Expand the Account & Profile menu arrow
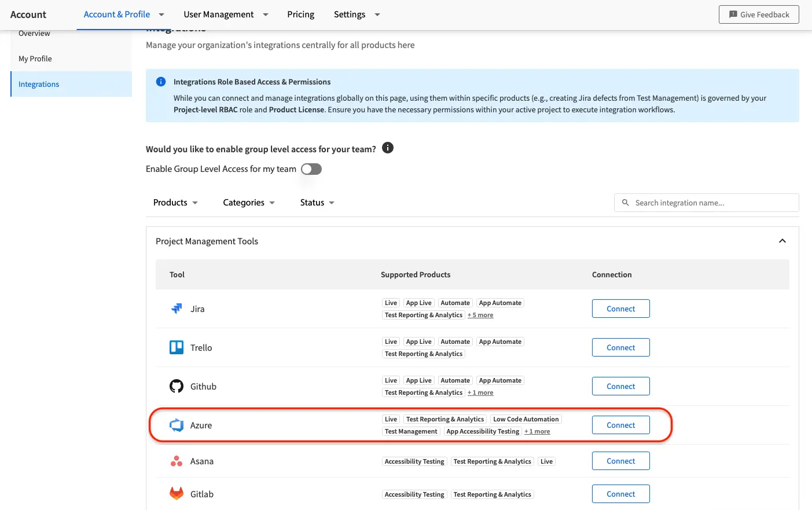This screenshot has width=812, height=510. tap(161, 14)
